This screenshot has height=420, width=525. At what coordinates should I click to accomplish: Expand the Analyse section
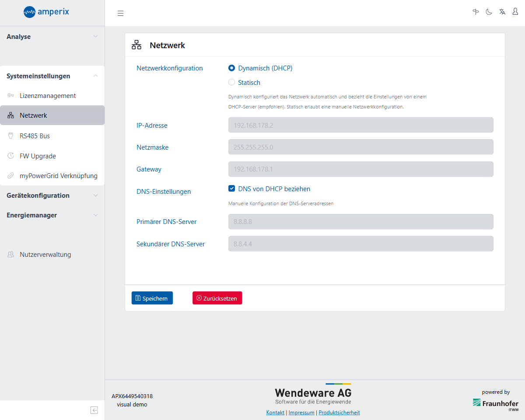52,37
